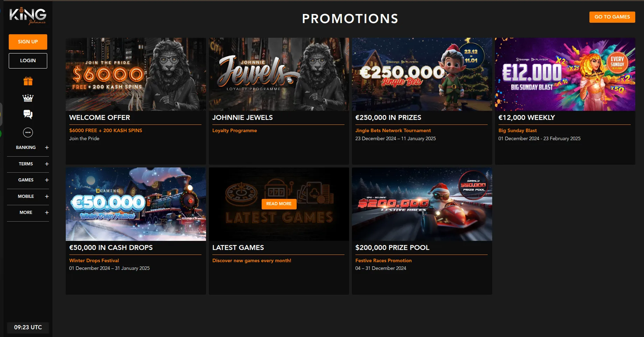644x337 pixels.
Task: Click the LOGIN button
Action: coord(28,60)
